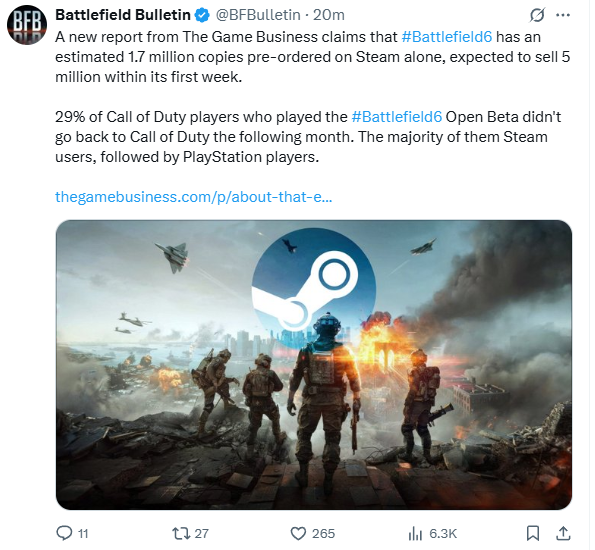This screenshot has width=595, height=550.
Task: Click the Grok explain icon
Action: (537, 15)
